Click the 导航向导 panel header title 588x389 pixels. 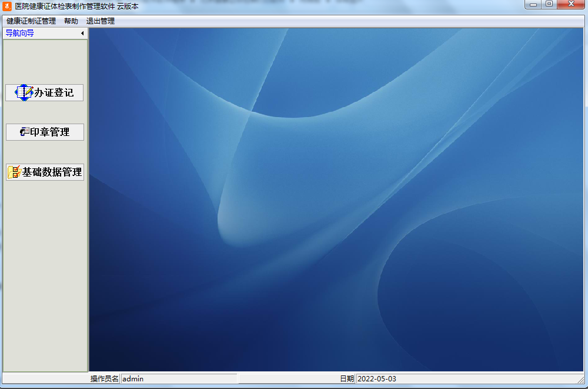coord(20,34)
